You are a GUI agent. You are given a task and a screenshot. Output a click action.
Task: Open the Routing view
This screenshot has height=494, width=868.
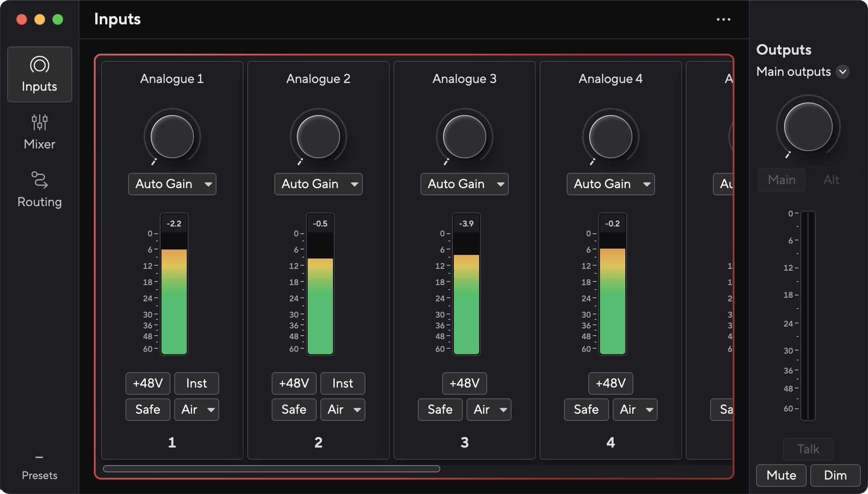pyautogui.click(x=39, y=189)
